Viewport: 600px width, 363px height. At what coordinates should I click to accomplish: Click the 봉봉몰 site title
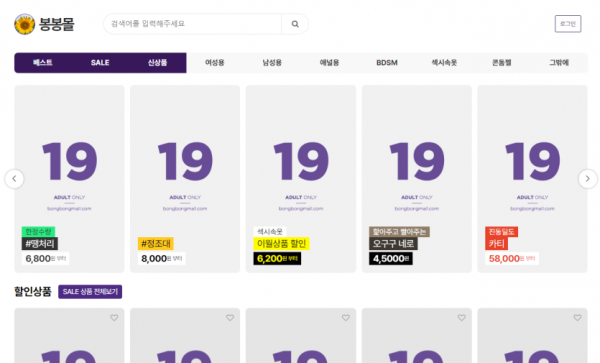pos(57,24)
